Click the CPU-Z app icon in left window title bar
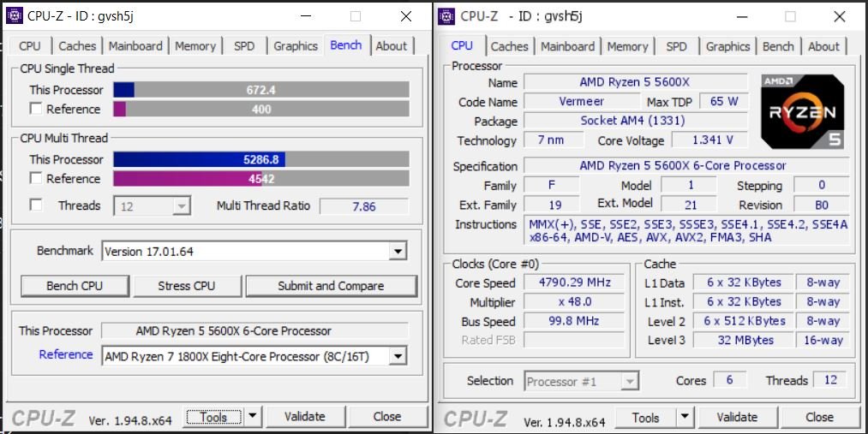868x434 pixels. tap(14, 15)
